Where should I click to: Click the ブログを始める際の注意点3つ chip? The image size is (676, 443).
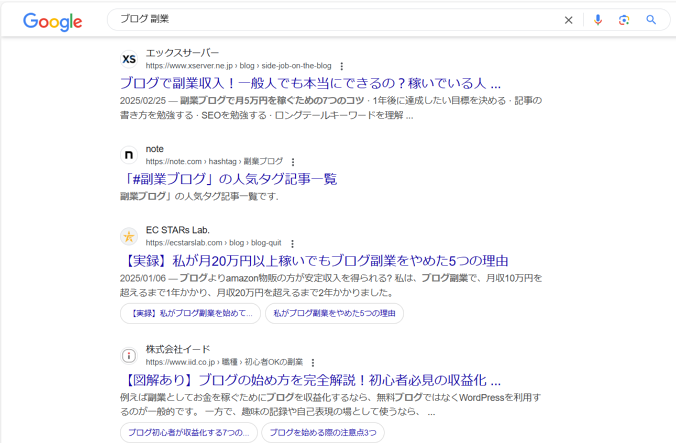[322, 432]
